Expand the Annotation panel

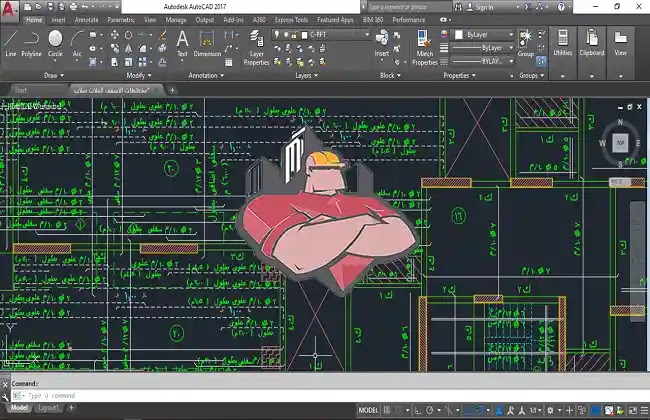206,75
